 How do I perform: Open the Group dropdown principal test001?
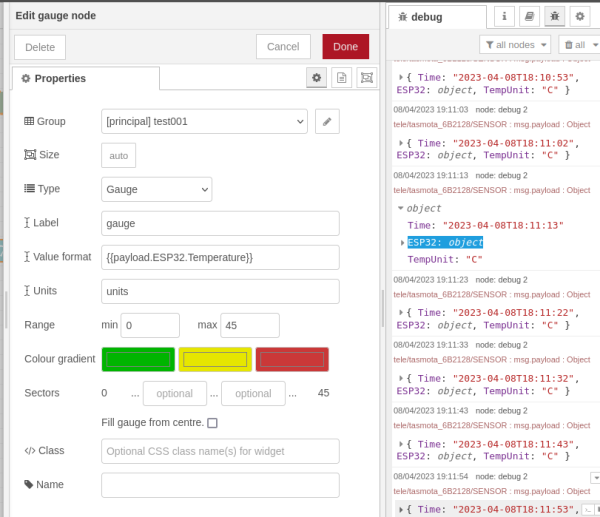[204, 122]
